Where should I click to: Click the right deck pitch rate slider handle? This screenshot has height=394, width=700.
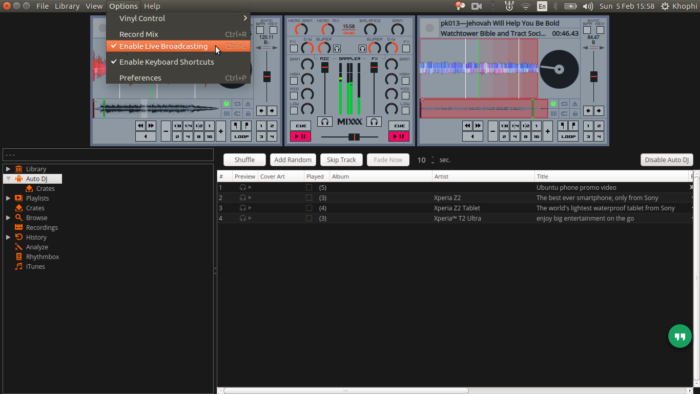(593, 76)
